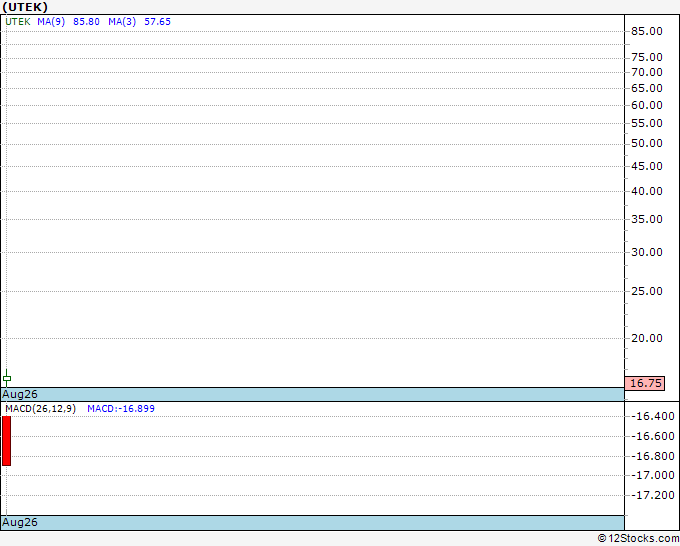Click the -16.400 MACD axis label
The width and height of the screenshot is (680, 546).
click(653, 416)
